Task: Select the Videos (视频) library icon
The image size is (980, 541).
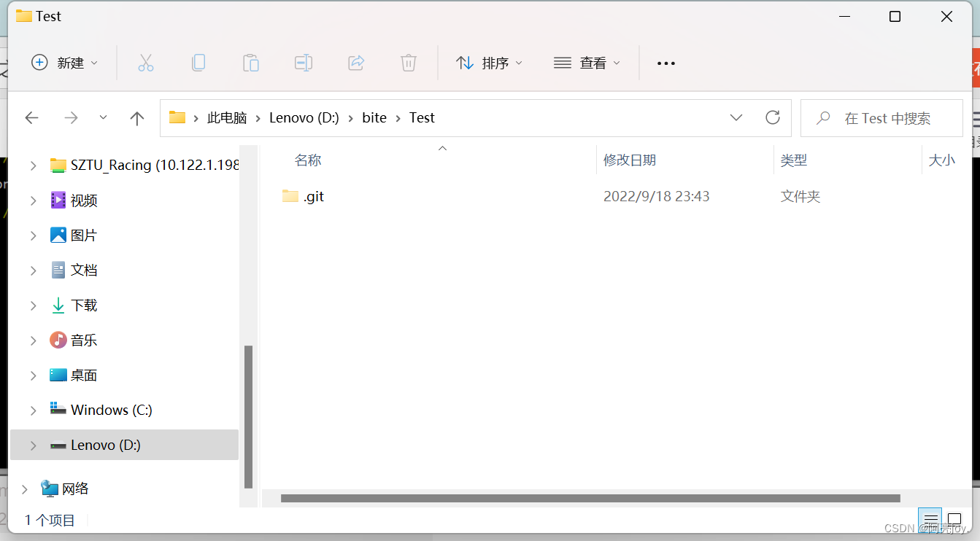Action: pos(58,200)
